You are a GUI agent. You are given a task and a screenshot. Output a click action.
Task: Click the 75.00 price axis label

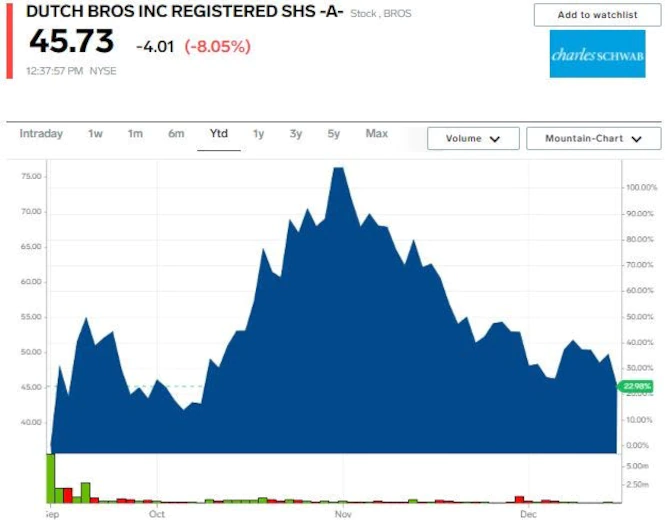click(31, 176)
